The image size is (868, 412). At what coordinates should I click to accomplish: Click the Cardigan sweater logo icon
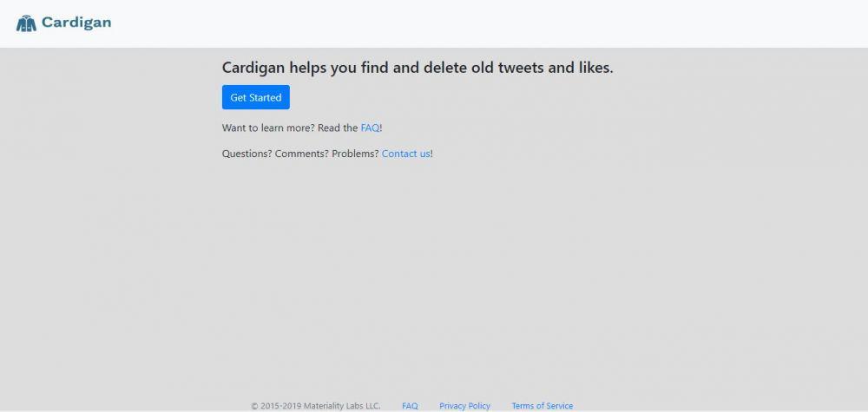26,23
